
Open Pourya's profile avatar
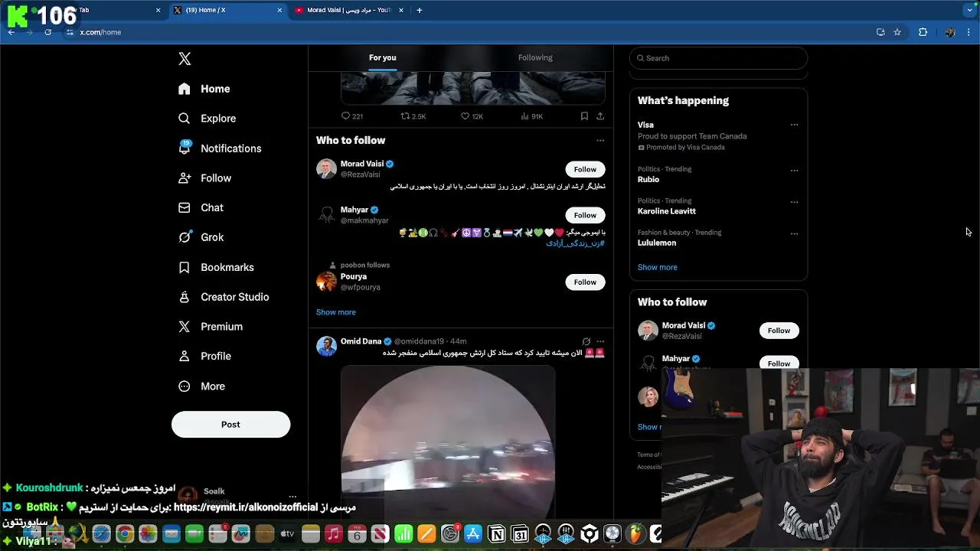(x=326, y=282)
